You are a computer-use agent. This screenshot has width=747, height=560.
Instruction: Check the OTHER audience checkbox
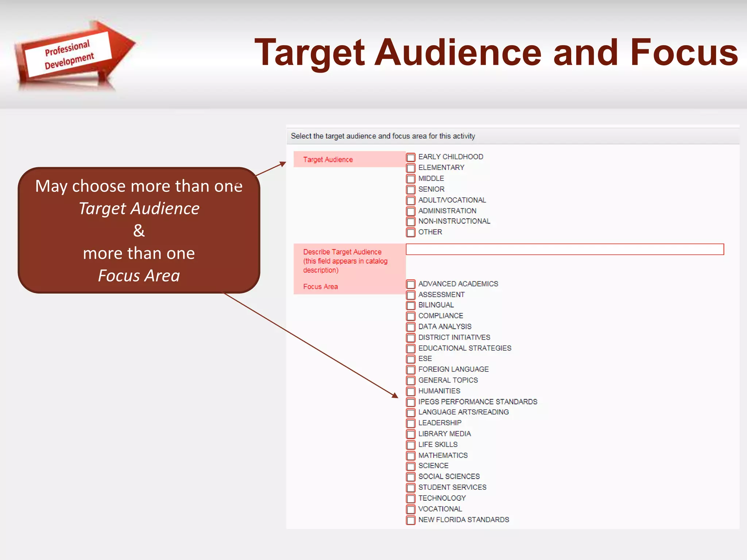tap(411, 233)
